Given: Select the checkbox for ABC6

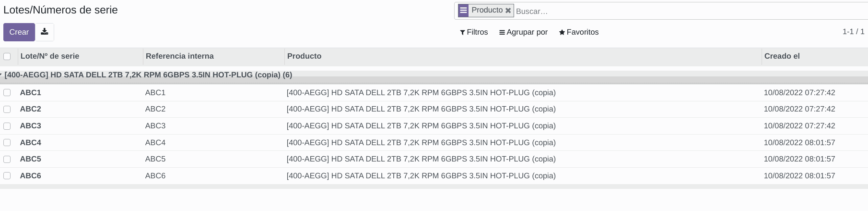Looking at the screenshot, I should click(x=7, y=176).
